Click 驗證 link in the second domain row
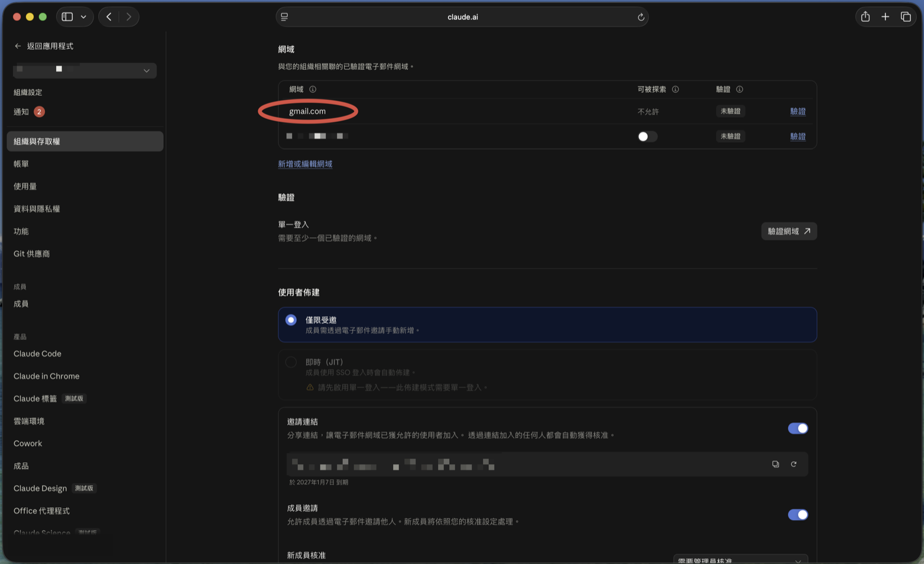Screen dimensions: 924x564 (x=797, y=137)
